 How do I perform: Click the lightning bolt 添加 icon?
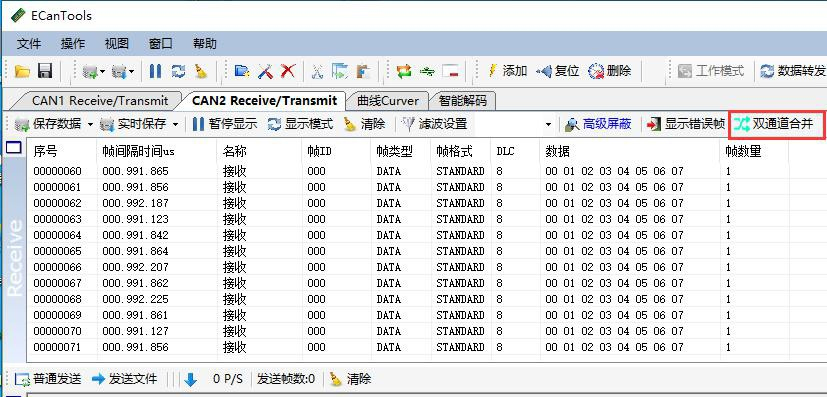[493, 71]
